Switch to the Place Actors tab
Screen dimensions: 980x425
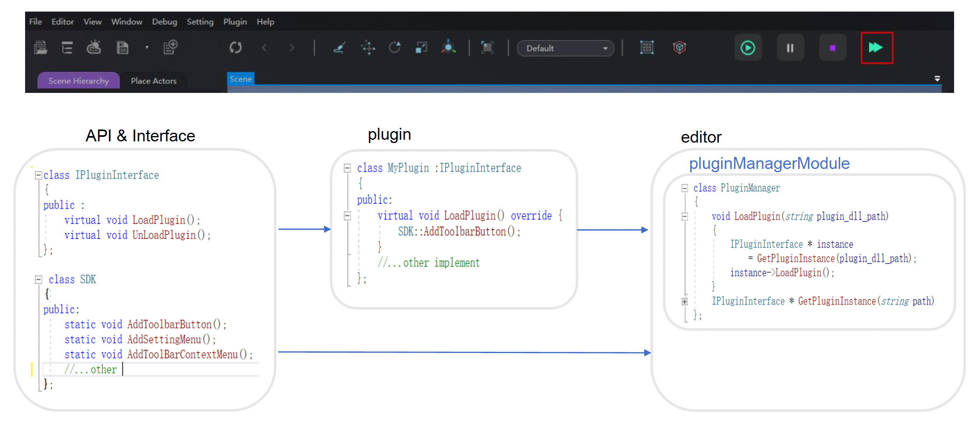pyautogui.click(x=153, y=81)
